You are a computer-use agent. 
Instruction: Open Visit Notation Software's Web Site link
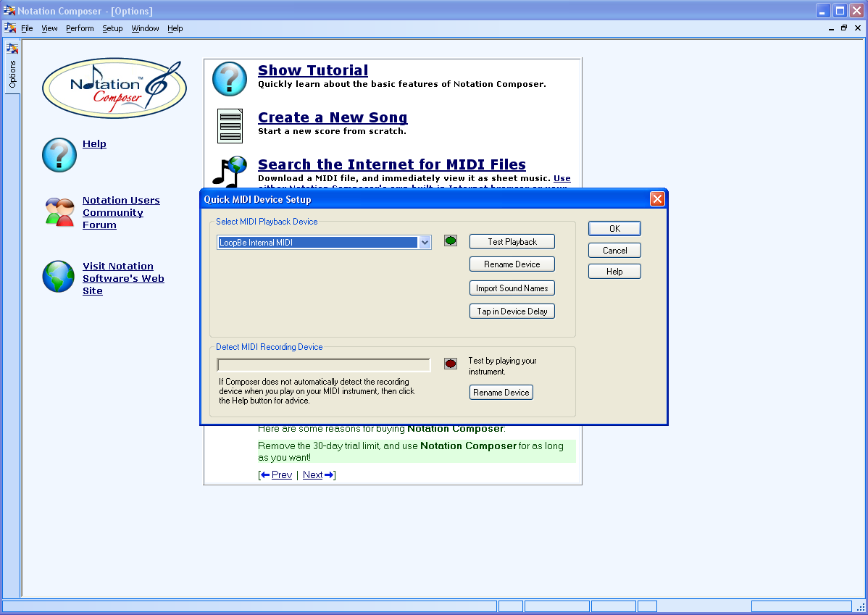click(x=123, y=278)
